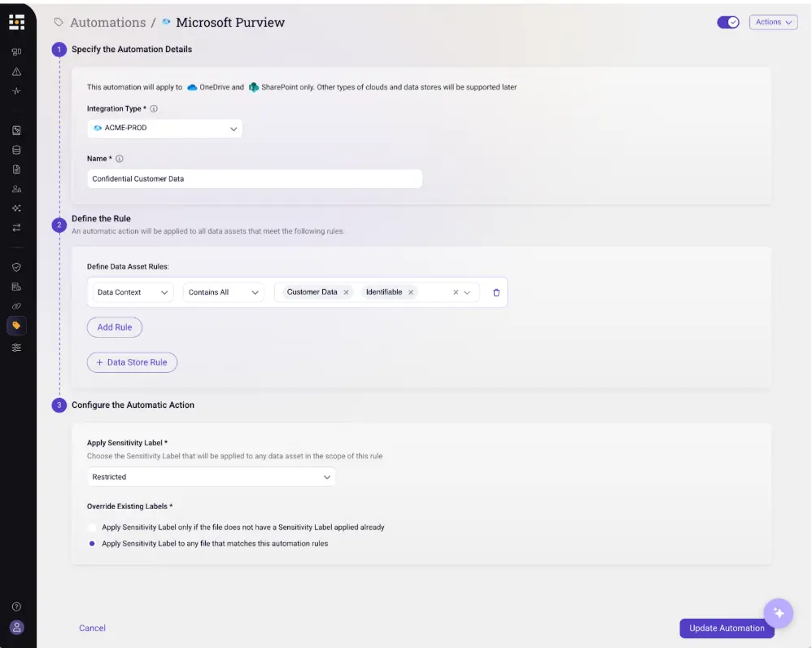Open the help question mark icon

16,606
